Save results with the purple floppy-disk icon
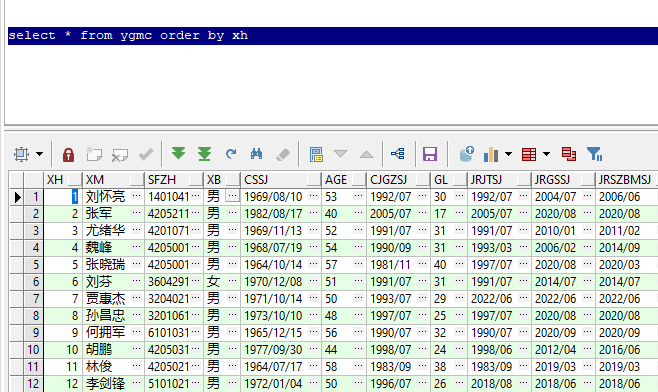This screenshot has height=392, width=658. pos(430,154)
